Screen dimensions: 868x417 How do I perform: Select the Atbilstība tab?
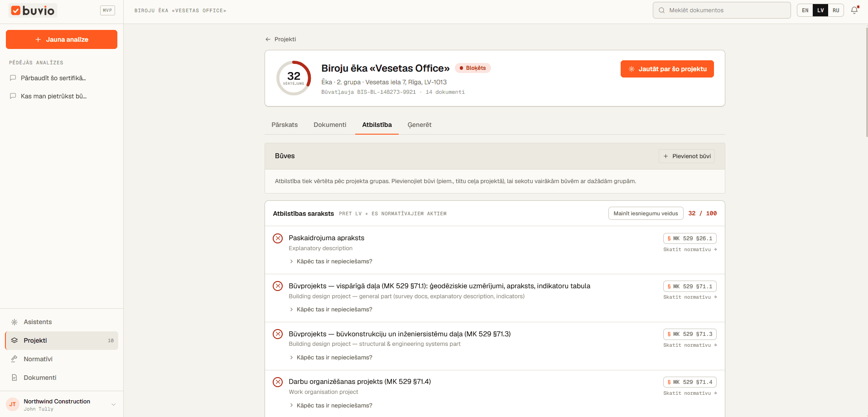tap(377, 125)
